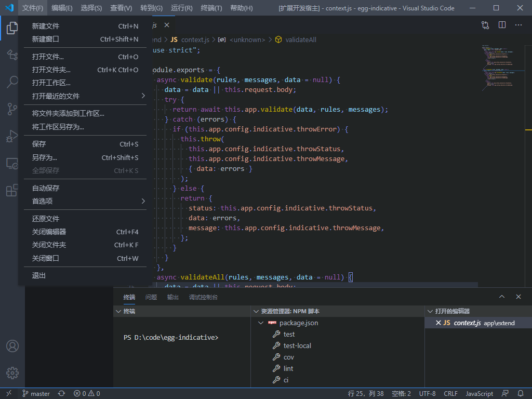Open More Actions ellipsis in editor
This screenshot has height=399, width=532.
point(518,25)
